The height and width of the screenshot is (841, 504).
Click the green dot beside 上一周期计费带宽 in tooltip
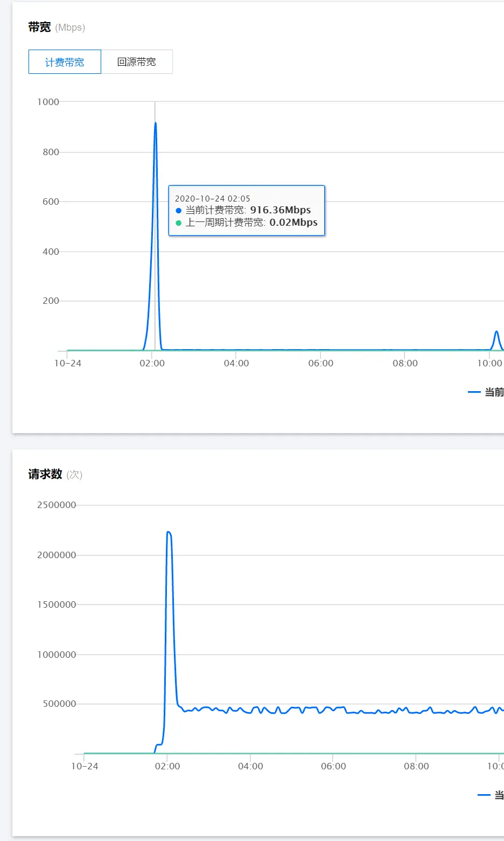coord(179,223)
